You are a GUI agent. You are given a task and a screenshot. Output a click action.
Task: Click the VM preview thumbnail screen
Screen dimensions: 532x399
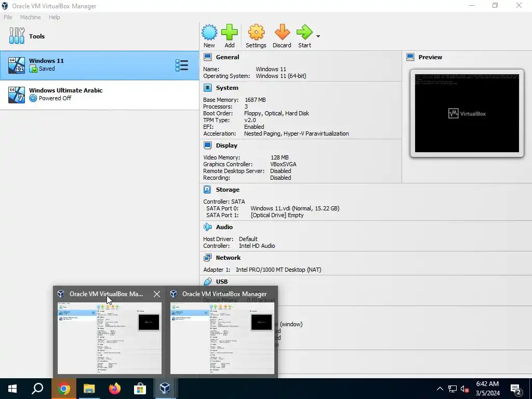coord(467,113)
